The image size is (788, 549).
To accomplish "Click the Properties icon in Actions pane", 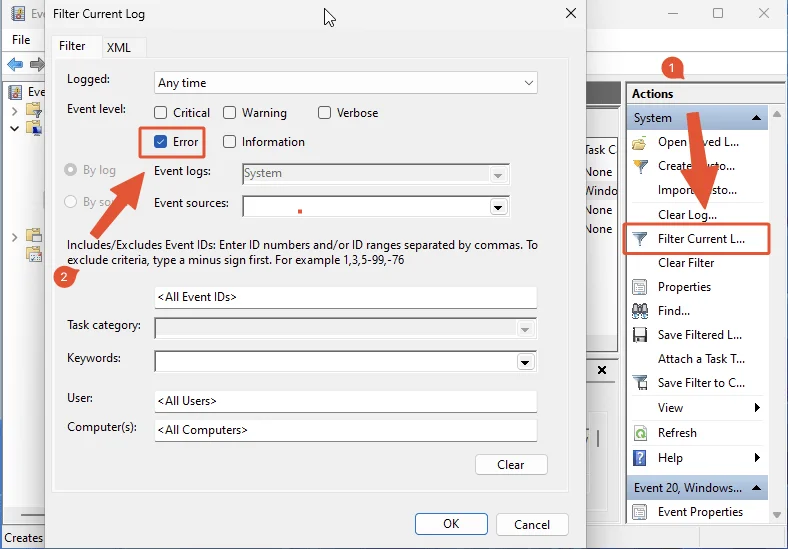I will point(640,287).
